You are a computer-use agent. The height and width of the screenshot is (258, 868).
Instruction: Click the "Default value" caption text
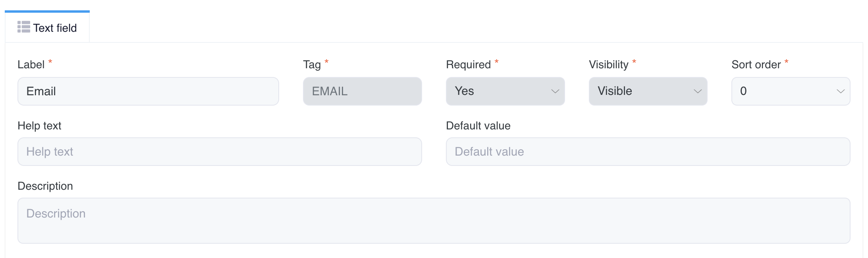pos(478,126)
